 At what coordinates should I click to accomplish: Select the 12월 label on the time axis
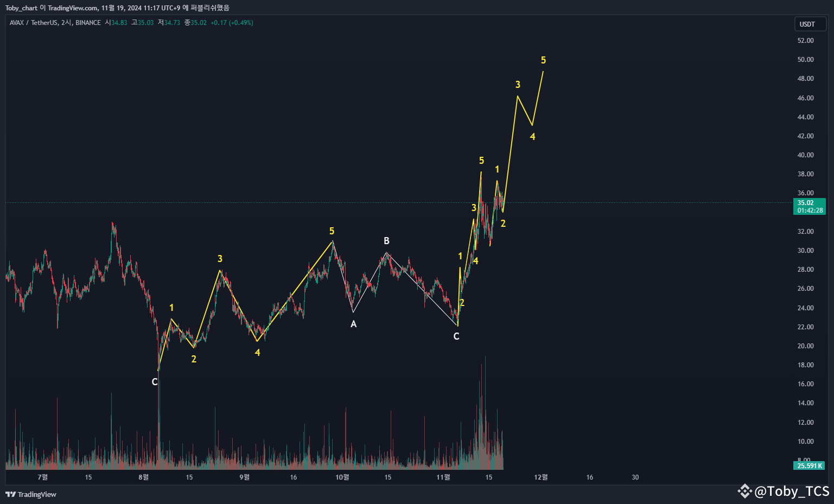point(540,477)
